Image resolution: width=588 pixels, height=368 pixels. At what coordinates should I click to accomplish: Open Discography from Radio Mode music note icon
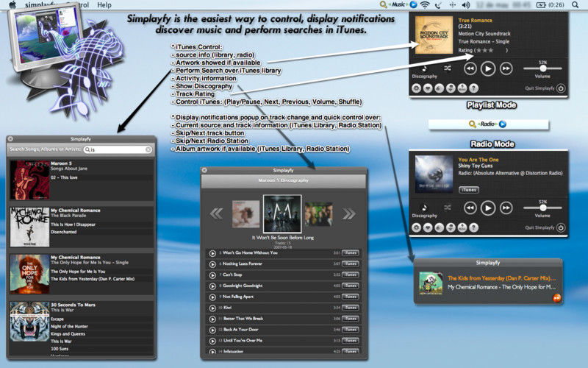[x=425, y=208]
